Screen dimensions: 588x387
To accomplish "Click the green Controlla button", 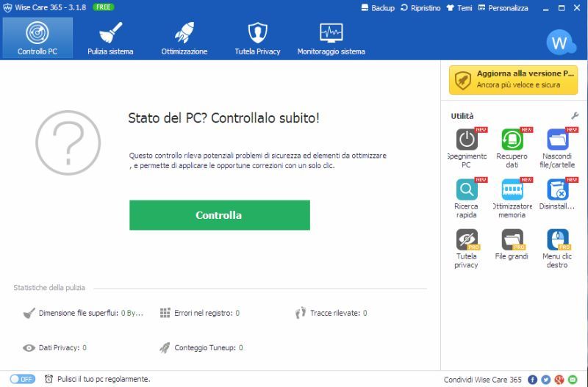I will 220,215.
